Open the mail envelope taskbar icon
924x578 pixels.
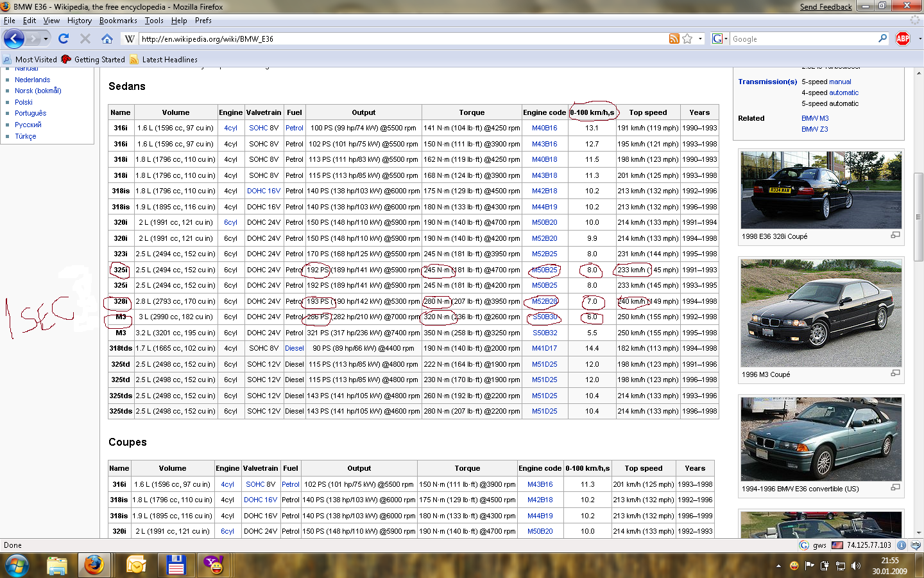136,566
